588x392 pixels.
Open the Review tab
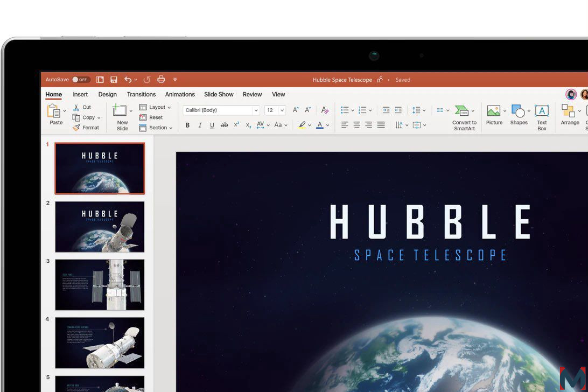click(252, 95)
